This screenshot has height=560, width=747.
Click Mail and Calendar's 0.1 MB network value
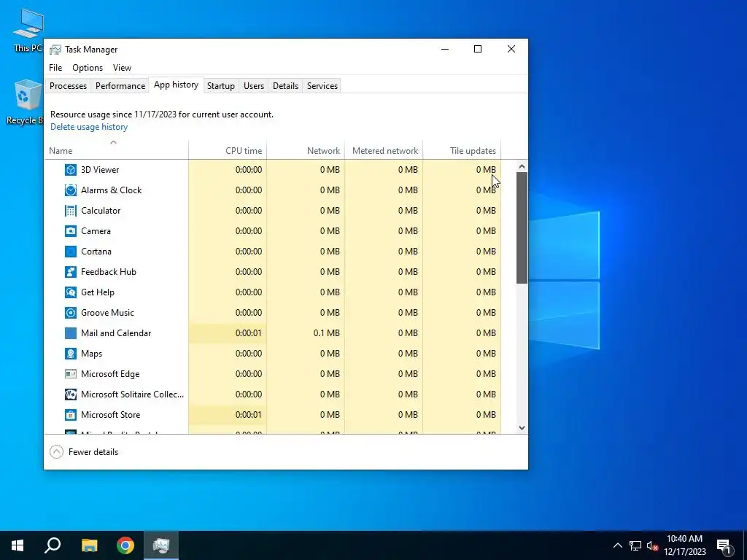coord(326,333)
